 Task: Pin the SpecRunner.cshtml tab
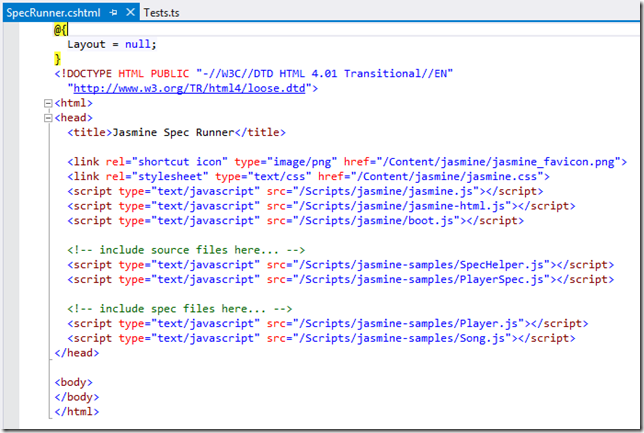point(114,13)
